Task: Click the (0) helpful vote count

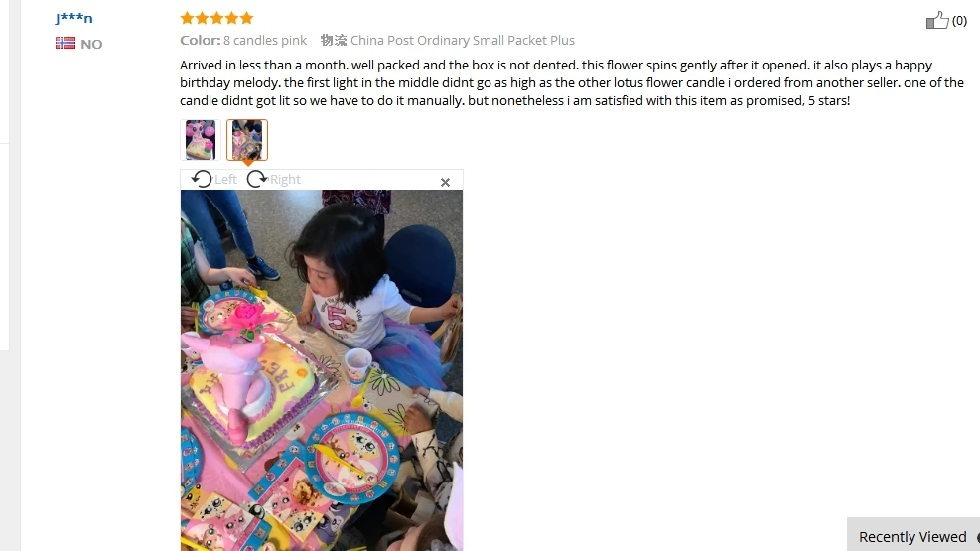Action: coord(959,21)
